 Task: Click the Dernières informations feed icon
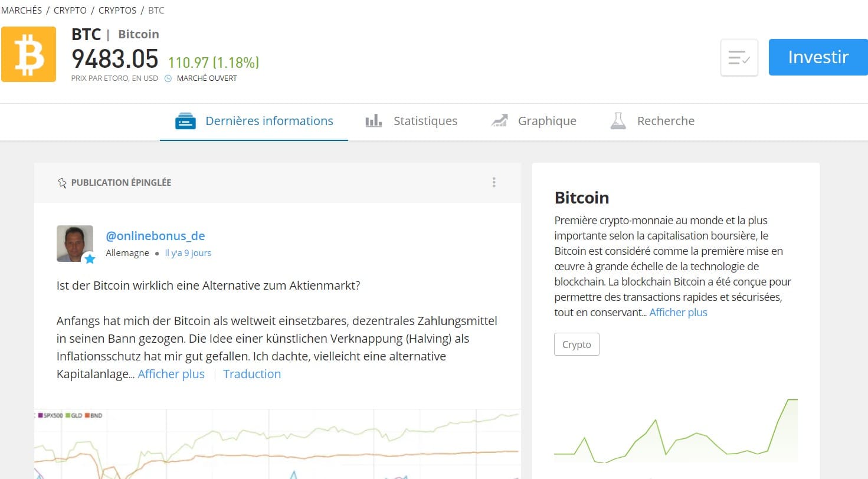point(185,122)
